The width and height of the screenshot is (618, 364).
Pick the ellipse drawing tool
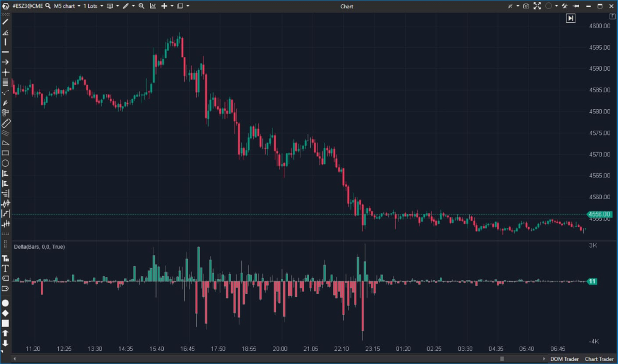click(x=5, y=163)
